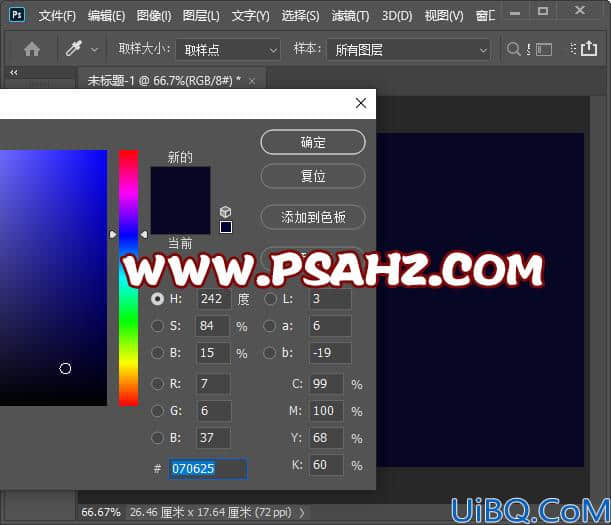Click the brightness field showing 15
611x525 pixels.
(x=213, y=353)
